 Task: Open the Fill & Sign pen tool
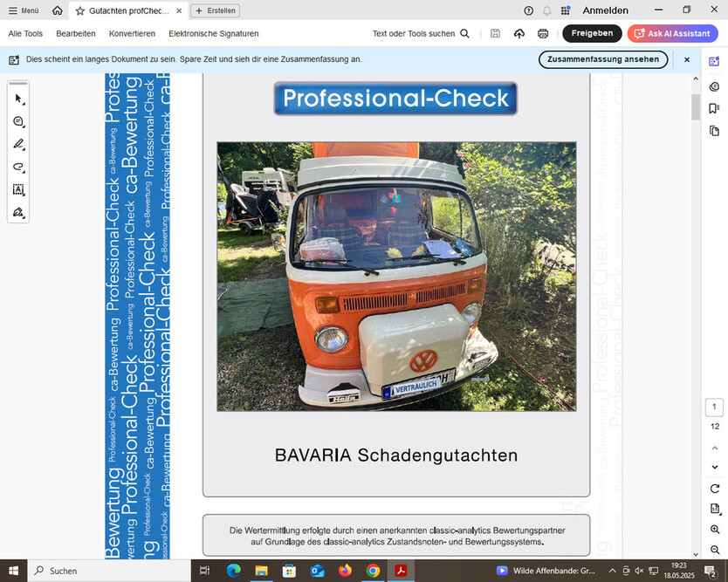pyautogui.click(x=18, y=212)
